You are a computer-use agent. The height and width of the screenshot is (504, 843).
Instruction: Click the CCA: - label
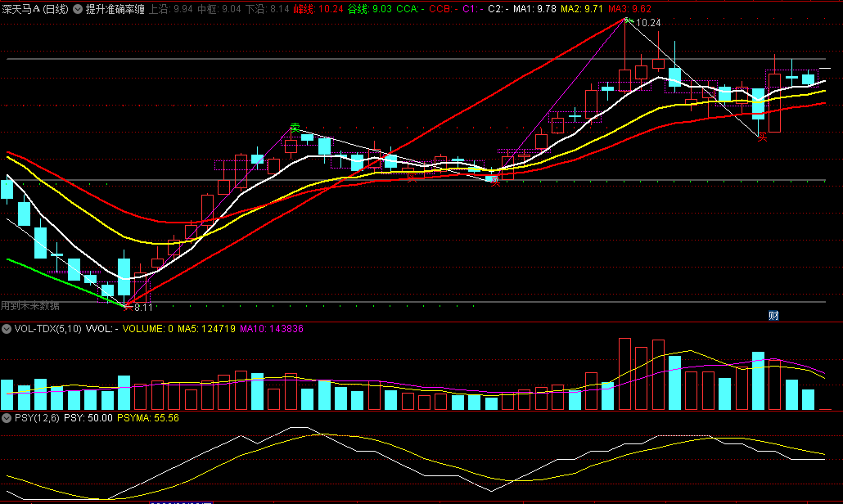410,9
